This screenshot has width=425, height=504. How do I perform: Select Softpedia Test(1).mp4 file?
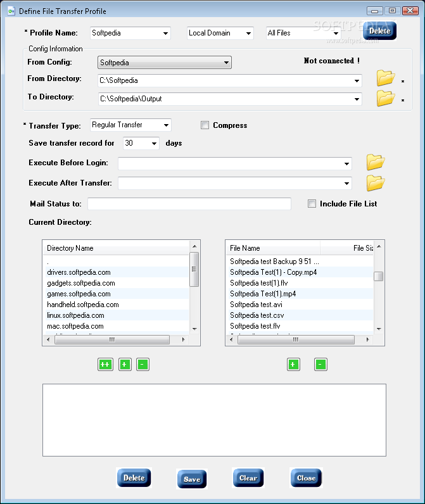pyautogui.click(x=300, y=294)
